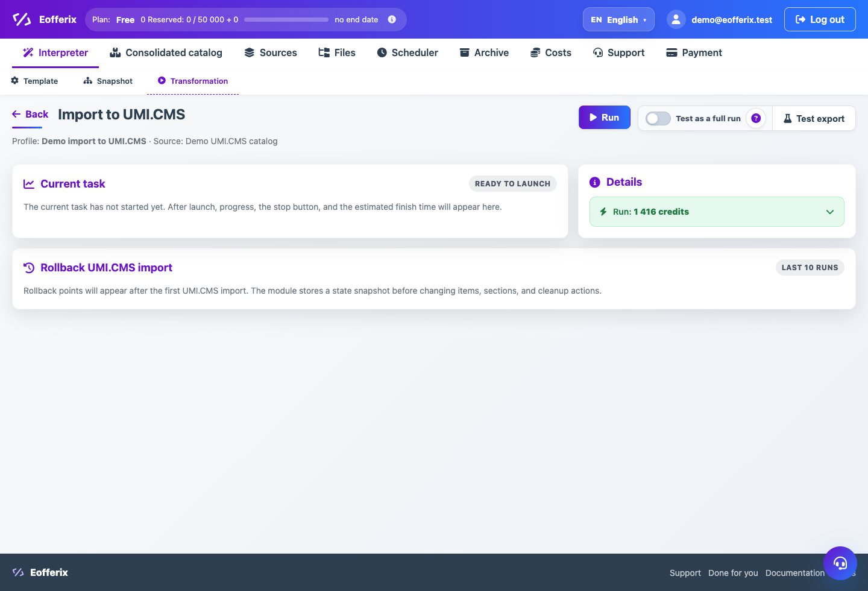This screenshot has height=591, width=868.
Task: Click the Current task chart icon
Action: point(29,184)
